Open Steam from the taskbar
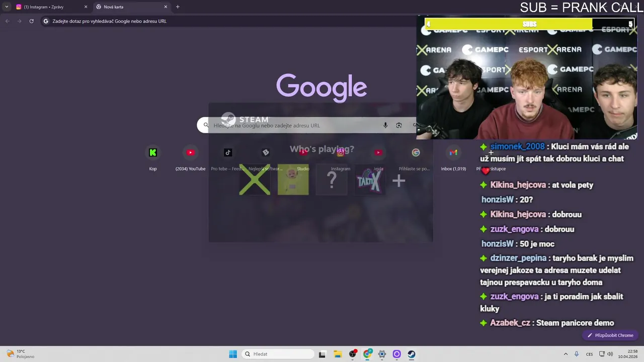Viewport: 644px width, 362px height. coord(411,354)
